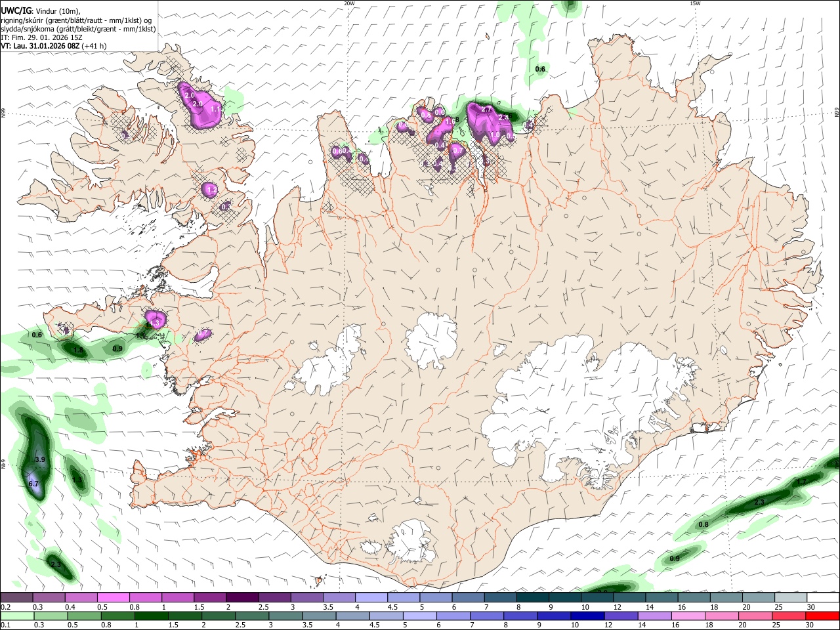This screenshot has width=840, height=630.
Task: Select upper legend pink swatch between 0.5 and 0.8
Action: pos(112,597)
